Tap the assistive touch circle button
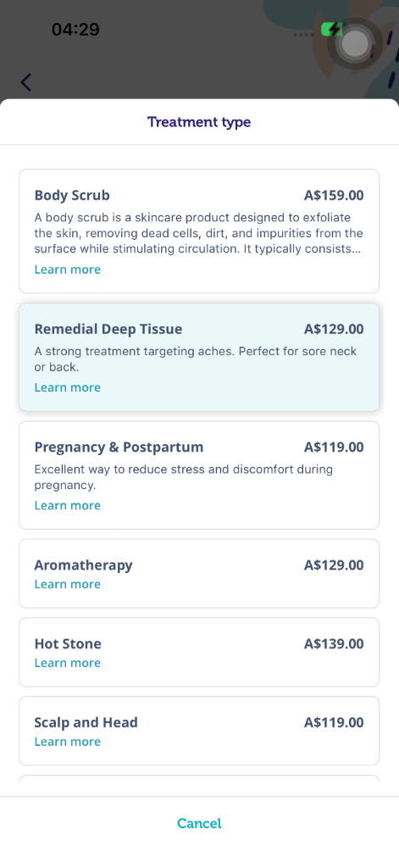The image size is (399, 868). coord(354,44)
